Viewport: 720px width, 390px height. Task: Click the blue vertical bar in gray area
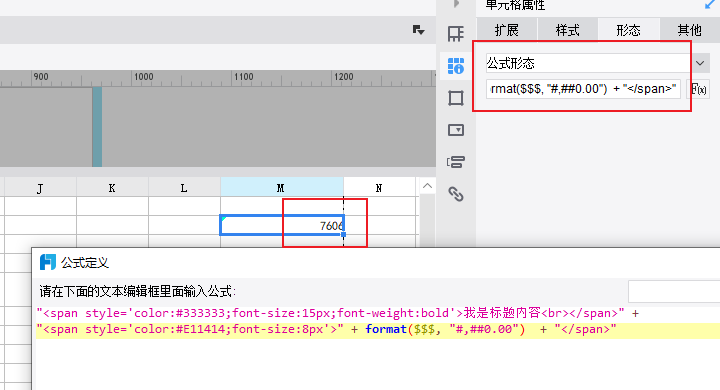point(97,127)
